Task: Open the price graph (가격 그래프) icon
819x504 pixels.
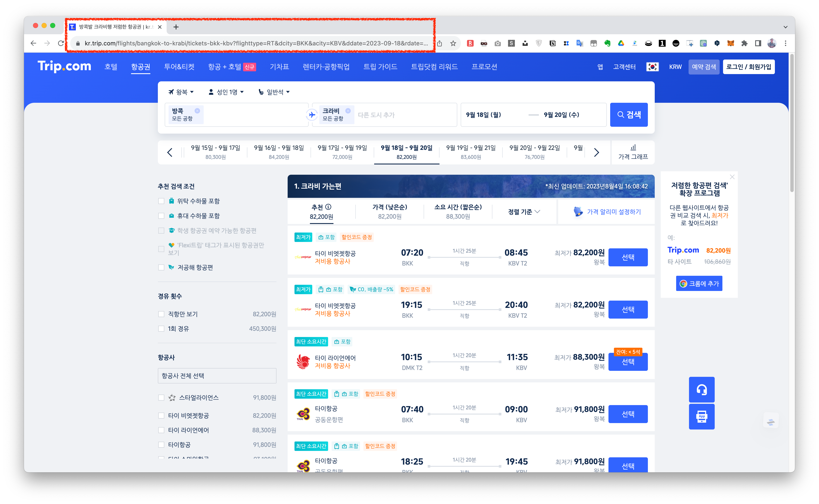Action: 633,147
